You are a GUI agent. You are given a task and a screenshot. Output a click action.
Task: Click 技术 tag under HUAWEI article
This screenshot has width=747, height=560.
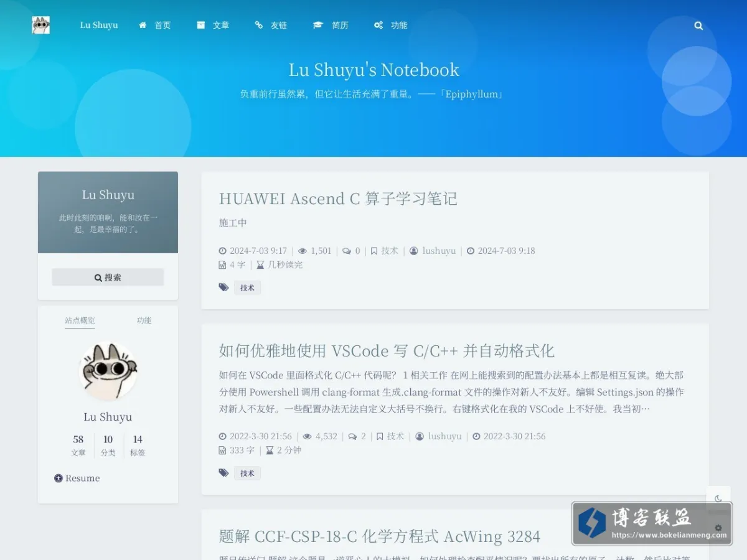(x=247, y=287)
